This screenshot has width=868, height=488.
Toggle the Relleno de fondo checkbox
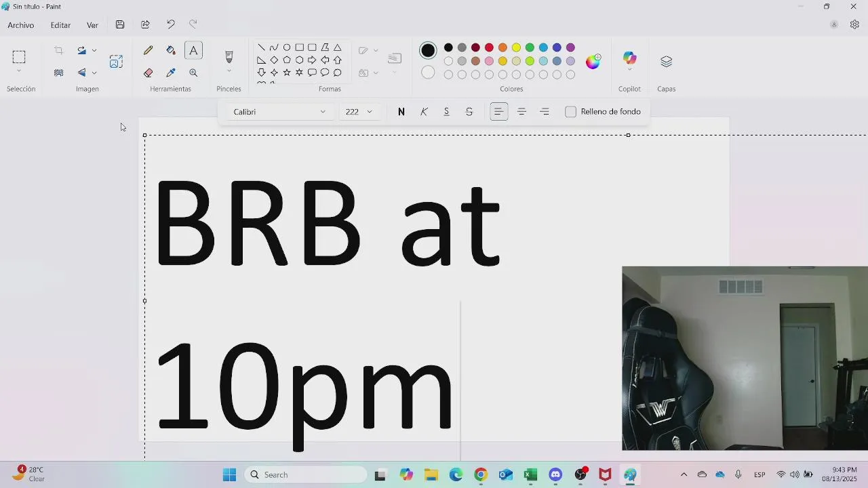(570, 112)
